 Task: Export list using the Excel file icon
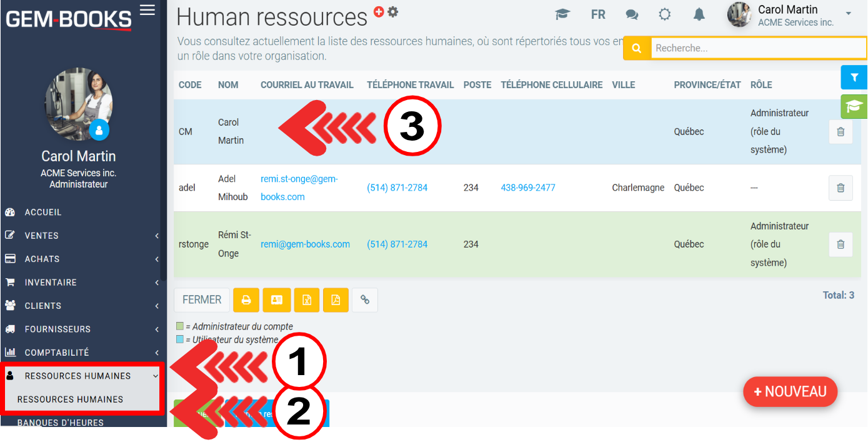click(x=306, y=300)
